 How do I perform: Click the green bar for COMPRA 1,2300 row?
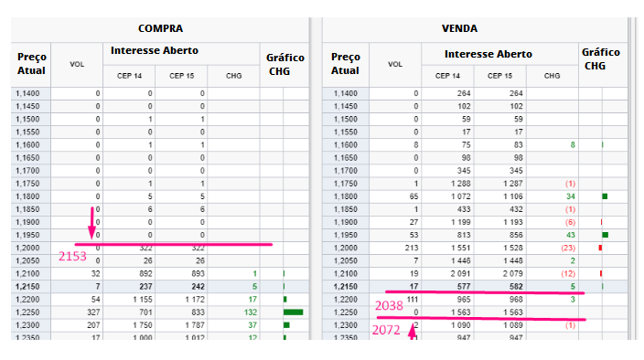coord(286,325)
